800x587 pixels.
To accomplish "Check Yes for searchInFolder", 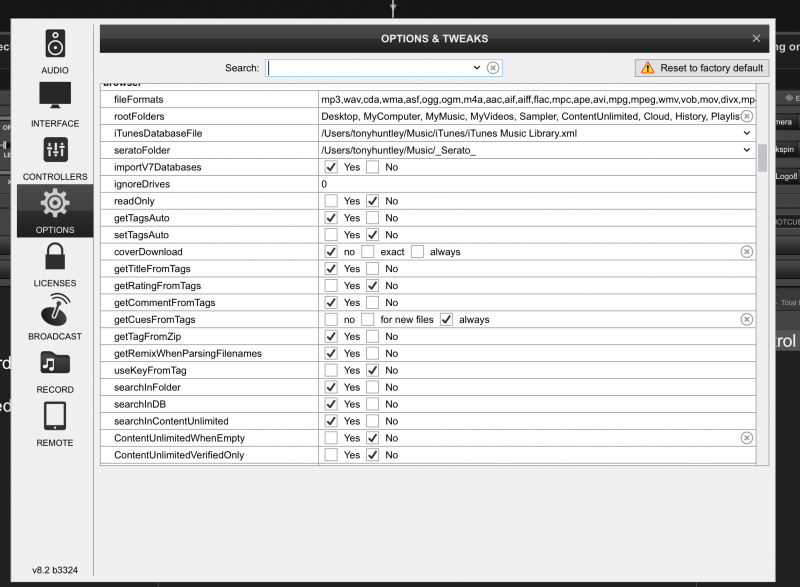I will pyautogui.click(x=331, y=387).
